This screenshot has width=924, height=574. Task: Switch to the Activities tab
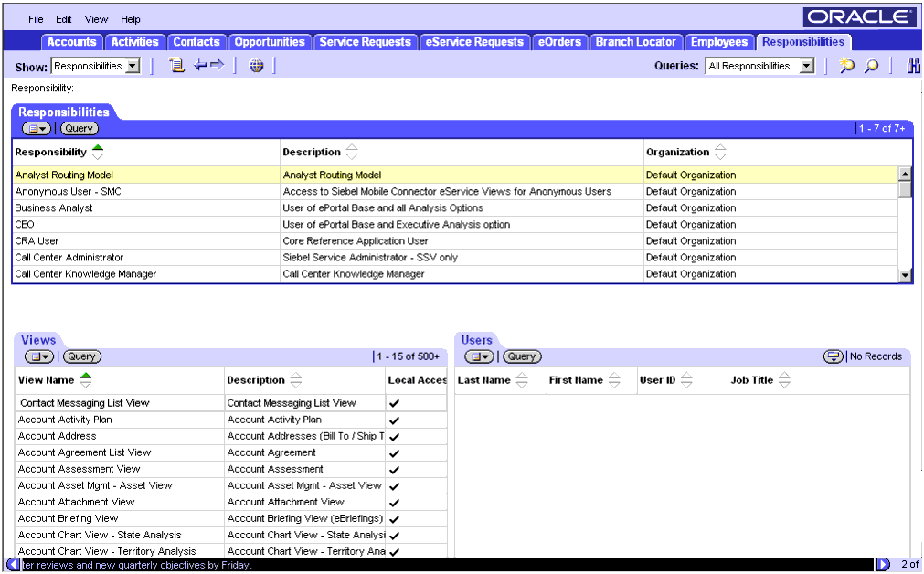(134, 42)
